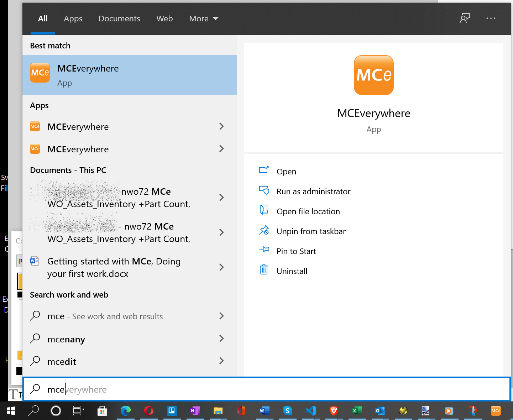
Task: Open OneNote from the taskbar
Action: 195,411
